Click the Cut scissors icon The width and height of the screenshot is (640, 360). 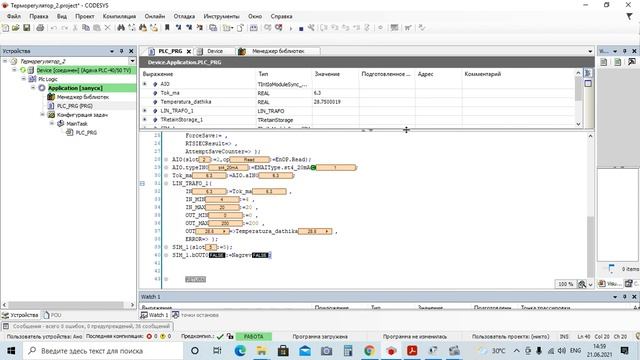(76, 28)
